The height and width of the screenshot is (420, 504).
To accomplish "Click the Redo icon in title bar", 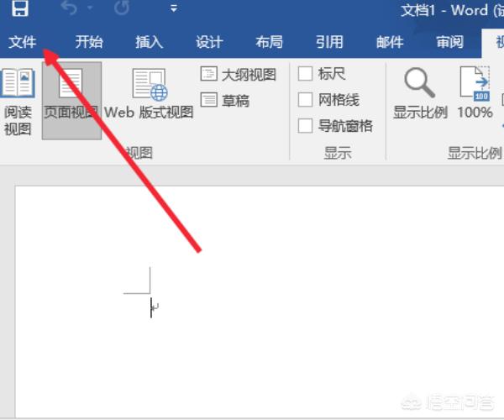I will [x=122, y=8].
